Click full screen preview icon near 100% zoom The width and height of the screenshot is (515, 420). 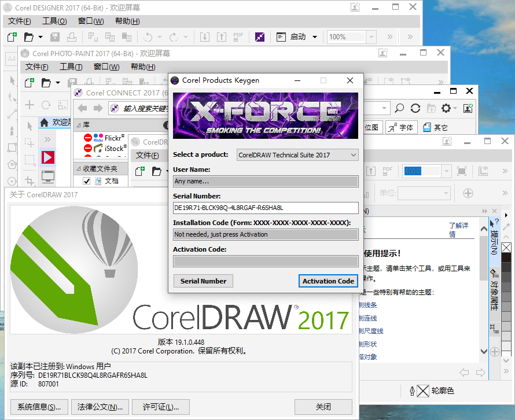tap(462, 171)
